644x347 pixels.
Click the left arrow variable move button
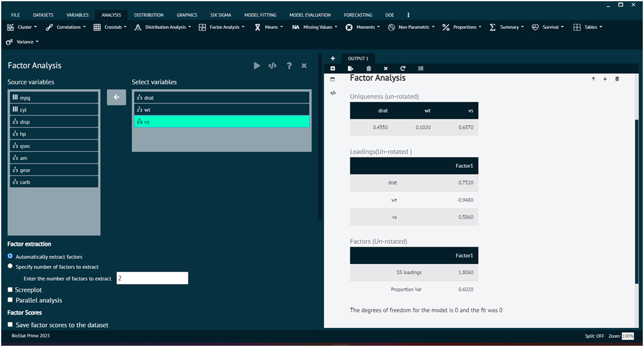tap(117, 97)
